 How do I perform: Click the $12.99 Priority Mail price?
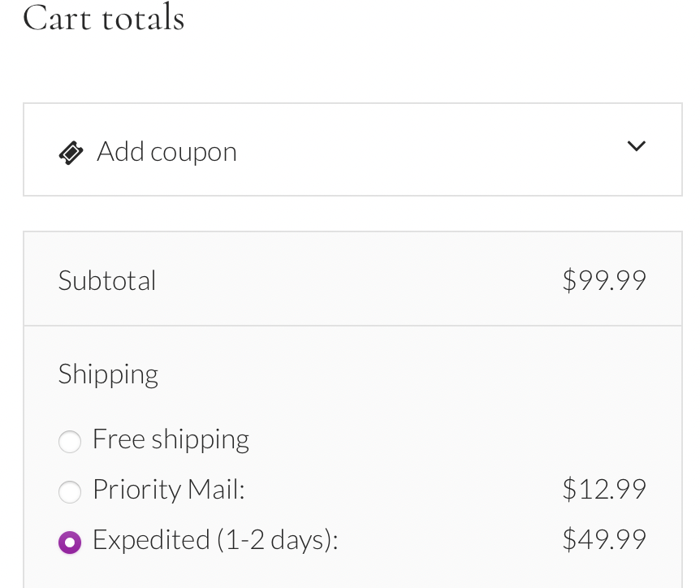coord(603,490)
